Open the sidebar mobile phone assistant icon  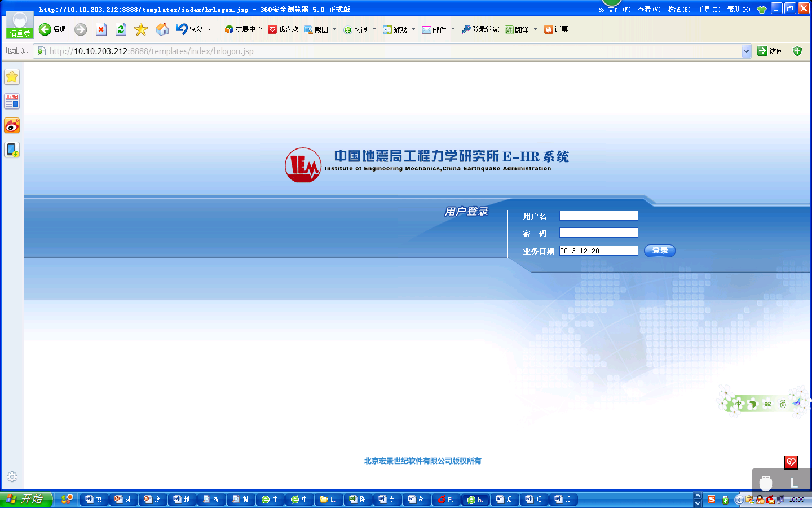pos(12,150)
